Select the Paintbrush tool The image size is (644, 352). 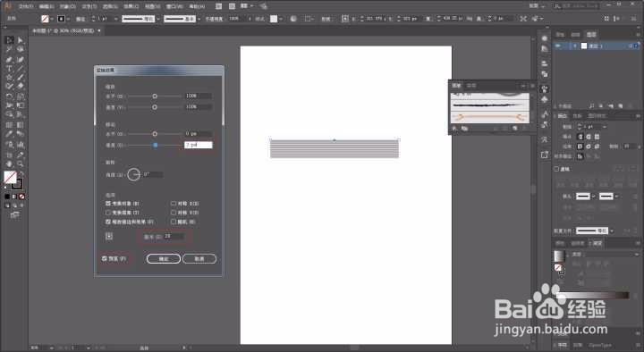tap(20, 78)
